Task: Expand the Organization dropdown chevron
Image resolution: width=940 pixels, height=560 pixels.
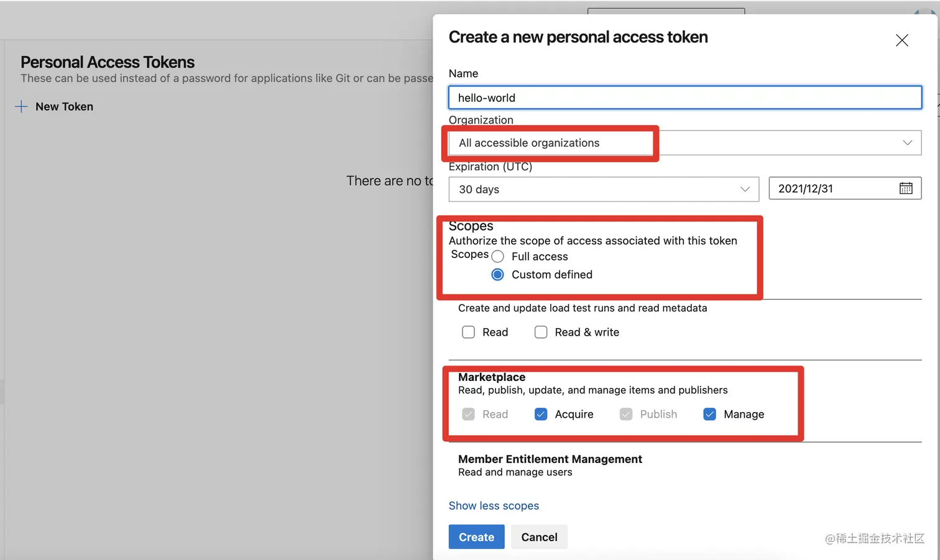Action: pos(907,143)
